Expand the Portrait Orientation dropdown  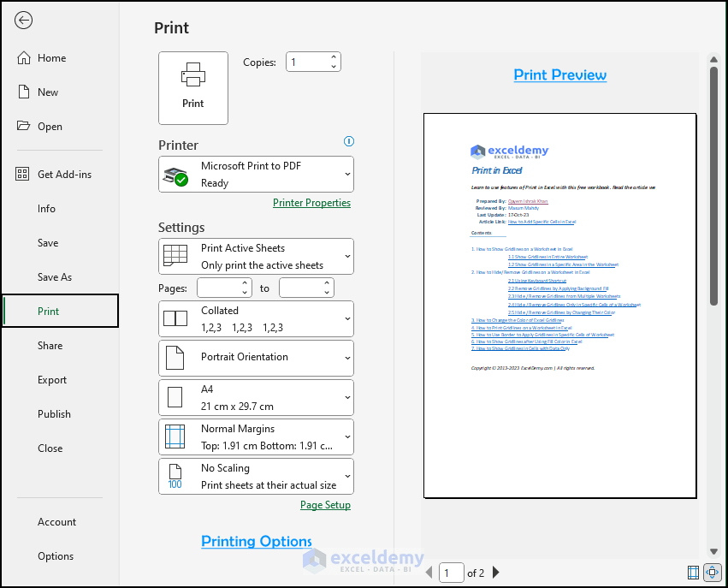tap(347, 358)
